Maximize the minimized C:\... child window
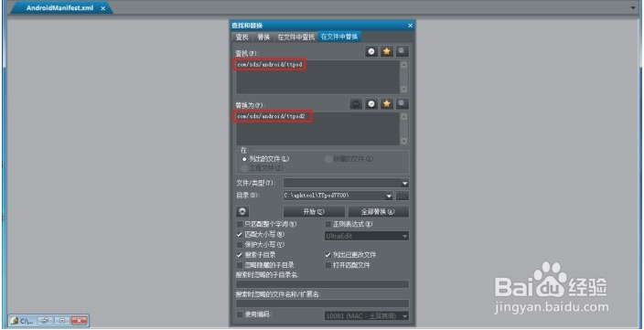The width and height of the screenshot is (644, 330). click(x=62, y=321)
